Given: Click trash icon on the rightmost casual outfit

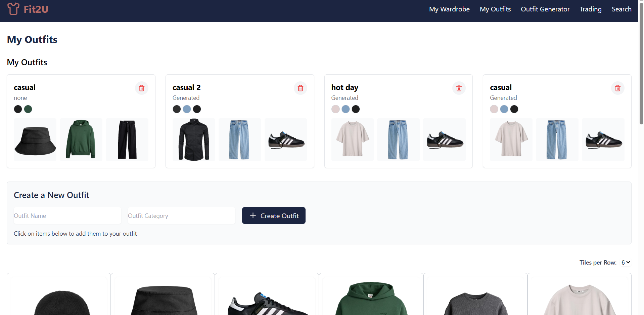Looking at the screenshot, I should coord(618,88).
